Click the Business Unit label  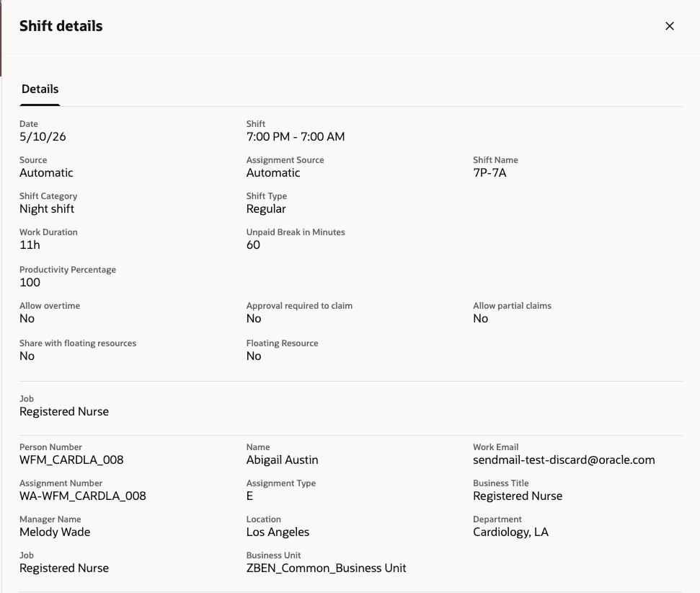click(x=274, y=555)
